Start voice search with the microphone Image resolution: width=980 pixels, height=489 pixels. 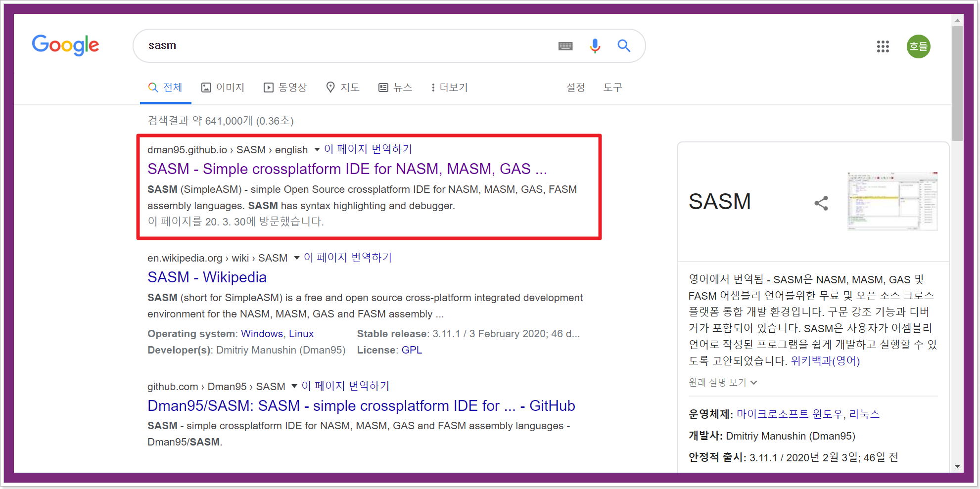[x=595, y=46]
